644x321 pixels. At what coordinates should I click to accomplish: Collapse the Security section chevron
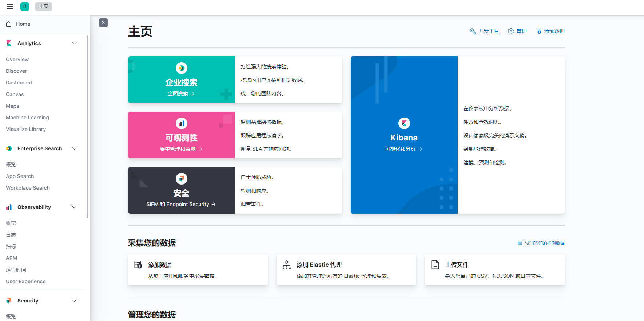click(74, 301)
